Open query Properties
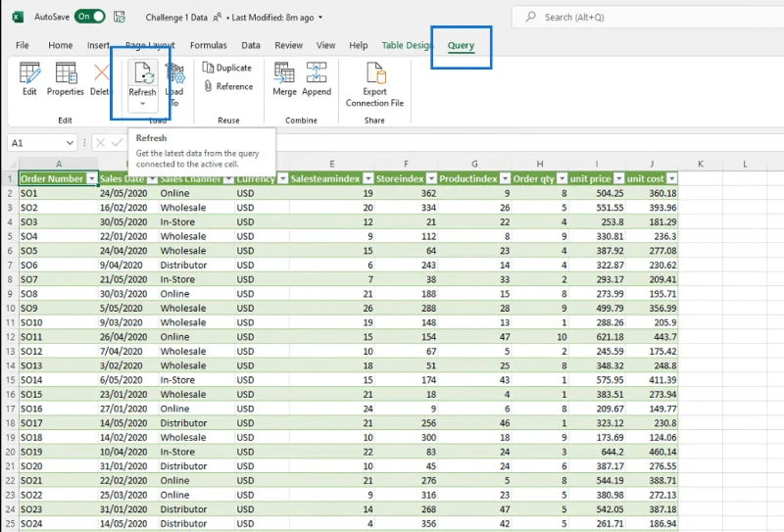 [x=66, y=78]
